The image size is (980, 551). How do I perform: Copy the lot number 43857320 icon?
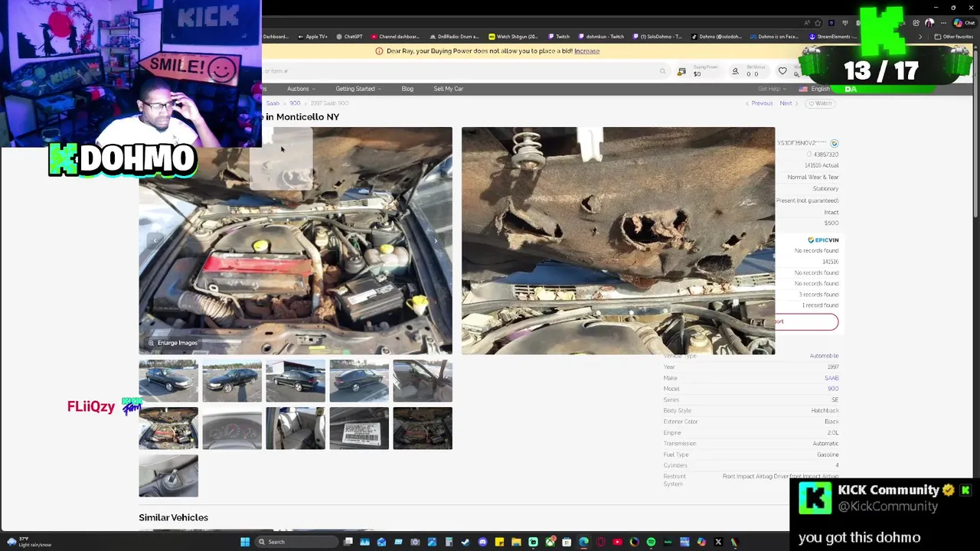click(809, 155)
